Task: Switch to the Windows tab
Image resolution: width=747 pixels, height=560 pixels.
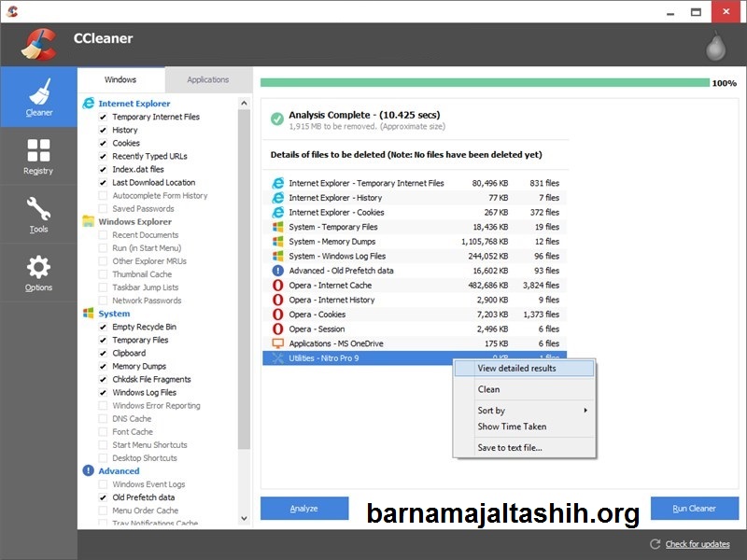Action: (x=120, y=79)
